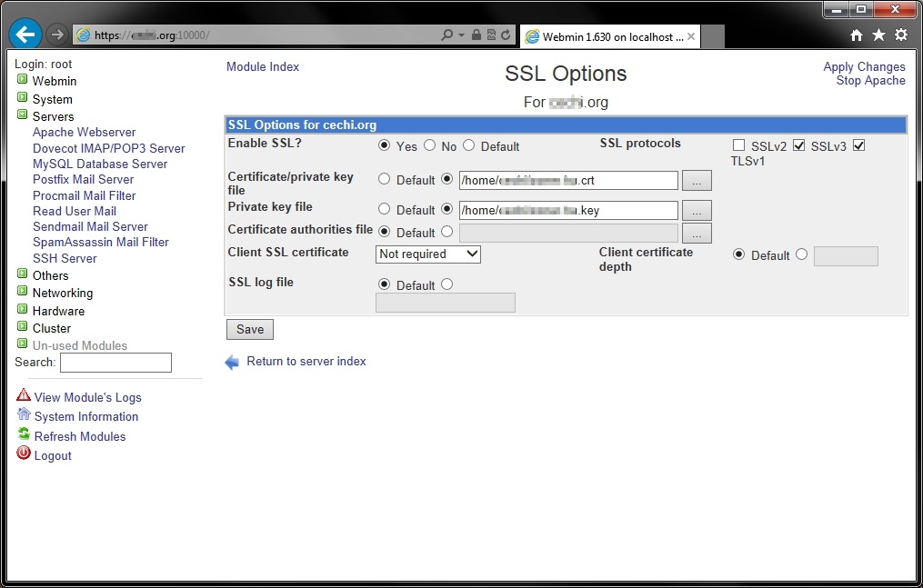Open Apache Webserver in the Servers list
This screenshot has width=923, height=588.
coord(84,132)
